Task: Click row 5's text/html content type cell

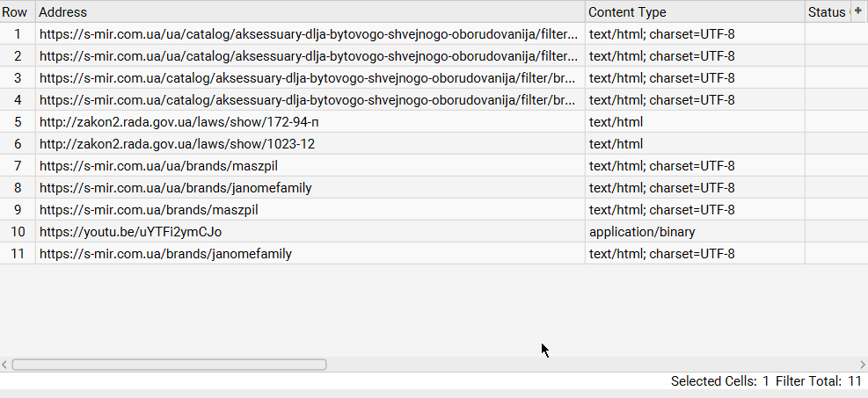Action: click(616, 122)
